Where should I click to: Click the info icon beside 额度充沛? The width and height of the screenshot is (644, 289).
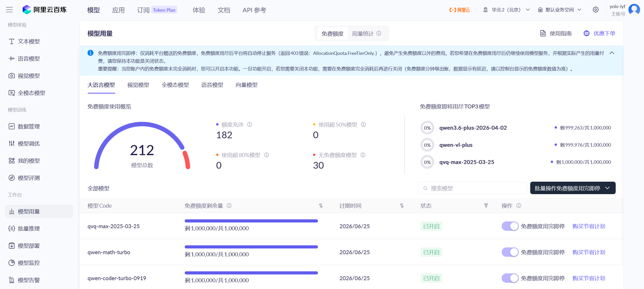point(250,124)
